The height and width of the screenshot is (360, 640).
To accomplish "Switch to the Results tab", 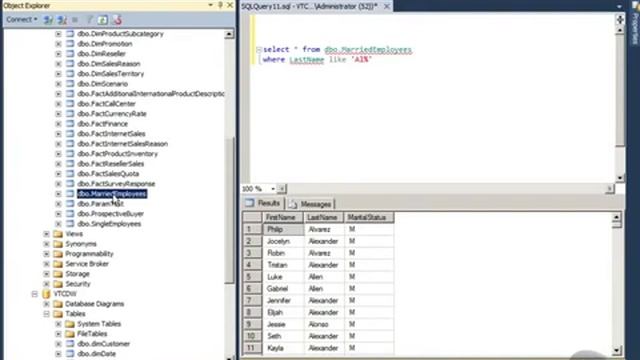I will tap(263, 203).
